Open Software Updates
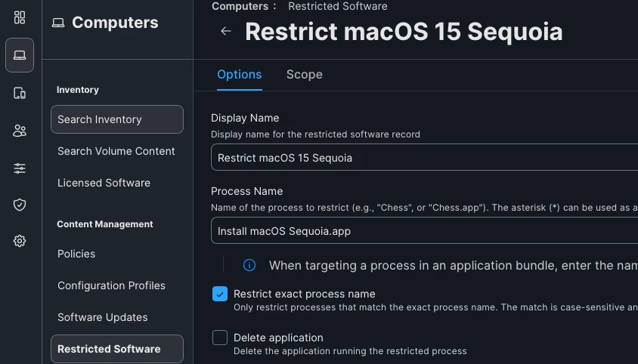The width and height of the screenshot is (638, 364). coord(103,317)
